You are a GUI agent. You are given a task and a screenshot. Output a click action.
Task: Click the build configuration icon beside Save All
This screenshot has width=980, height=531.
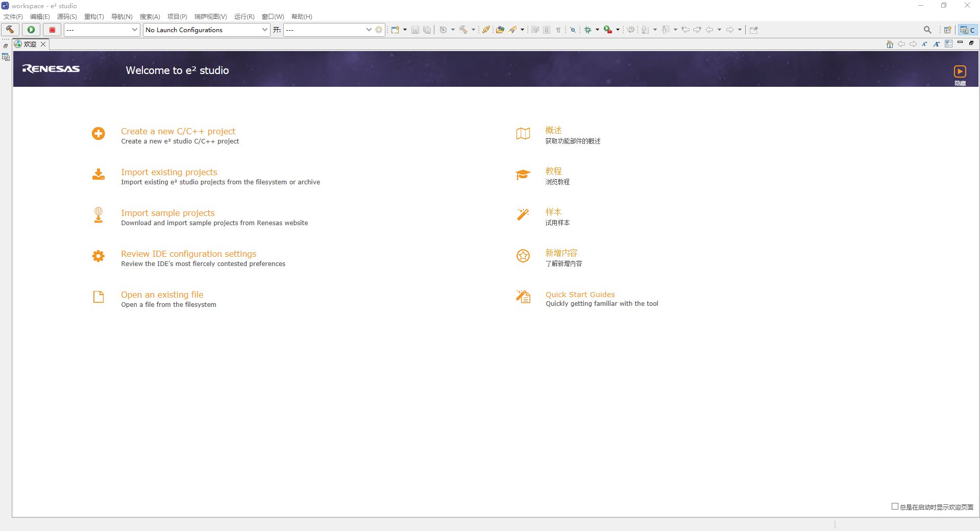click(443, 30)
